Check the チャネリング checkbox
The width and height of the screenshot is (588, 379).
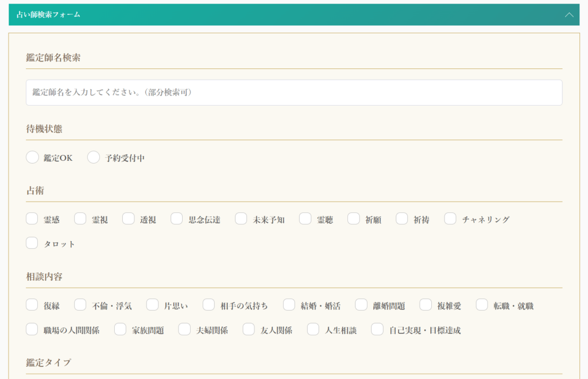pyautogui.click(x=450, y=218)
